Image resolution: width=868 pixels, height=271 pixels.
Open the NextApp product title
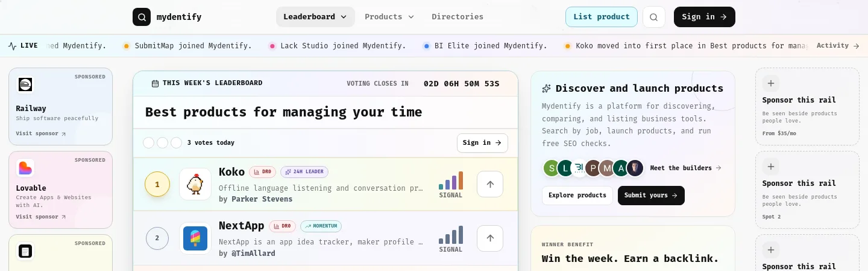click(242, 226)
